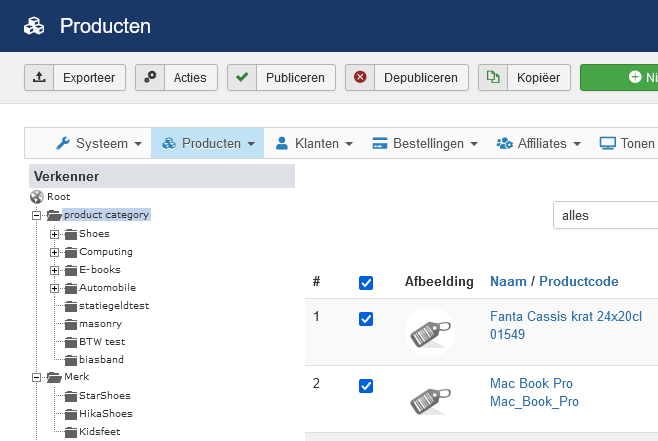Expand the Automobile category folder
Image resolution: width=658 pixels, height=441 pixels.
54,288
